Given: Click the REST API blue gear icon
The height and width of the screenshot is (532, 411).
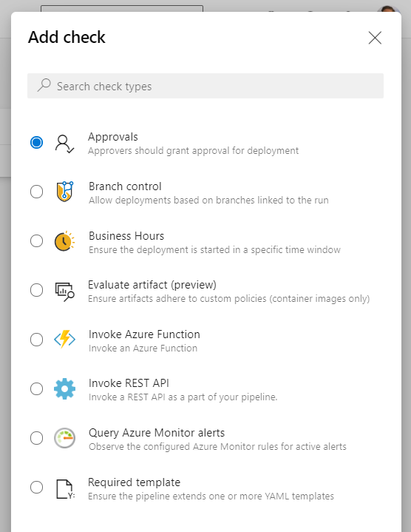Looking at the screenshot, I should [x=64, y=388].
